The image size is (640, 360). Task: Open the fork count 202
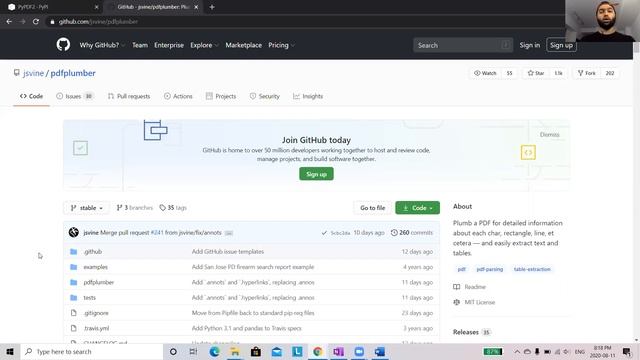coord(610,73)
